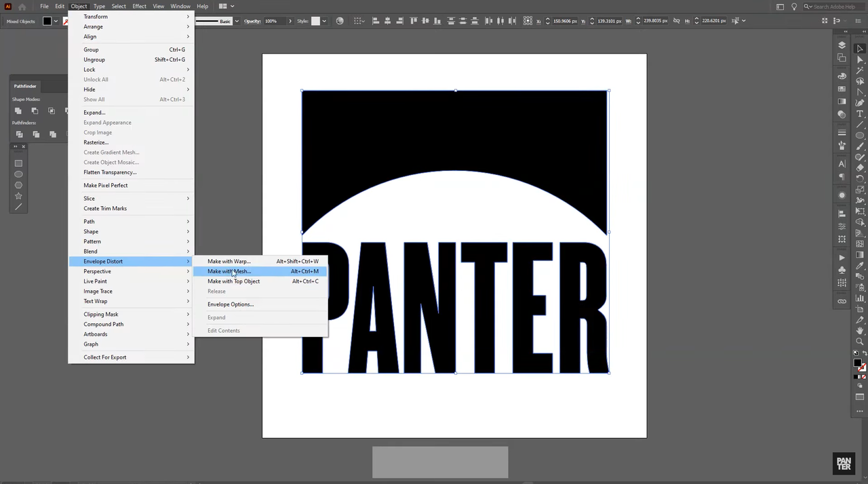Select the Lasso tool
This screenshot has width=868, height=484.
[x=860, y=81]
